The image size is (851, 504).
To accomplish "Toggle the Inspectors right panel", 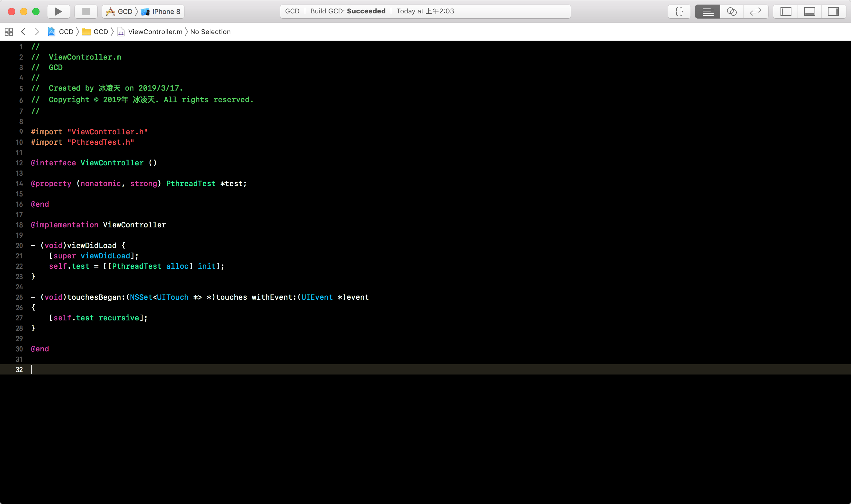I will (833, 12).
